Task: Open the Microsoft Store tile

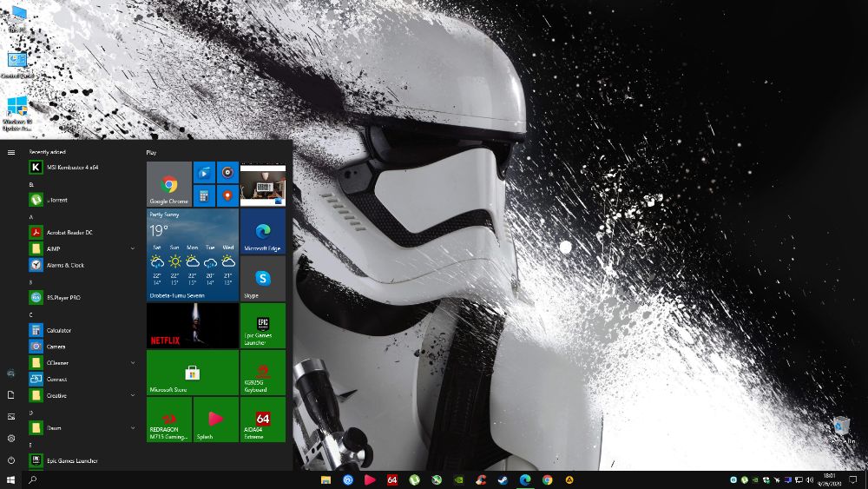Action: point(192,373)
